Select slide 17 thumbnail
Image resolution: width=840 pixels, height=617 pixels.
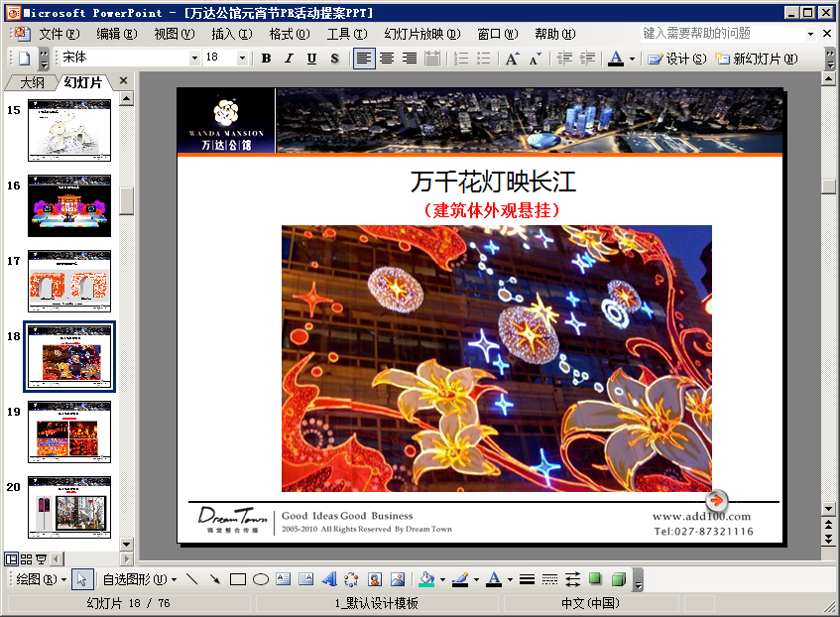[x=69, y=281]
